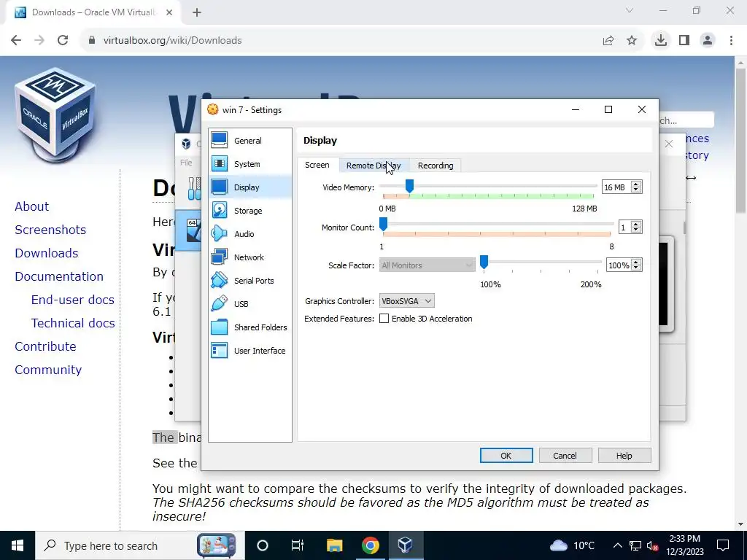The image size is (747, 560).
Task: Open the Contribute link
Action: pos(45,346)
